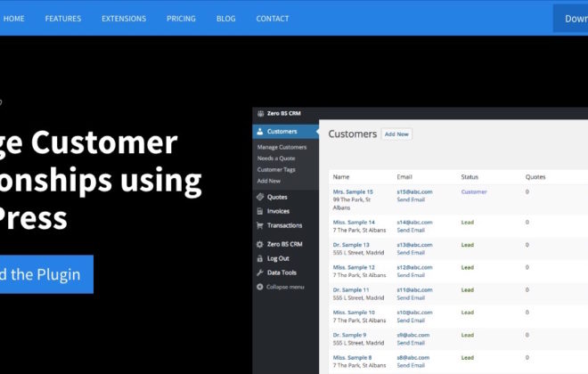This screenshot has height=374, width=588.
Task: Open customer Dr. Sample 9
Action: 349,335
